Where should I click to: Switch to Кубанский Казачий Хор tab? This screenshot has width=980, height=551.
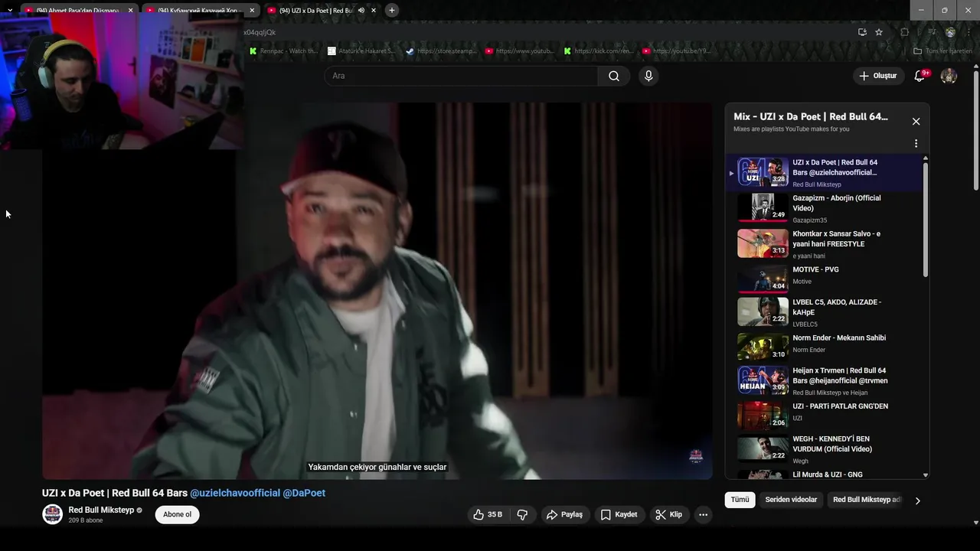[199, 10]
